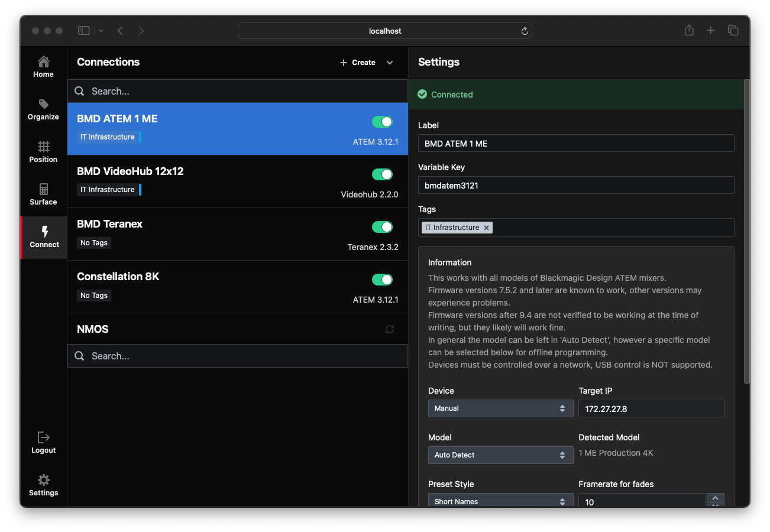Open the sidebar menu chevron in browser toolbar
770x532 pixels.
tap(101, 31)
